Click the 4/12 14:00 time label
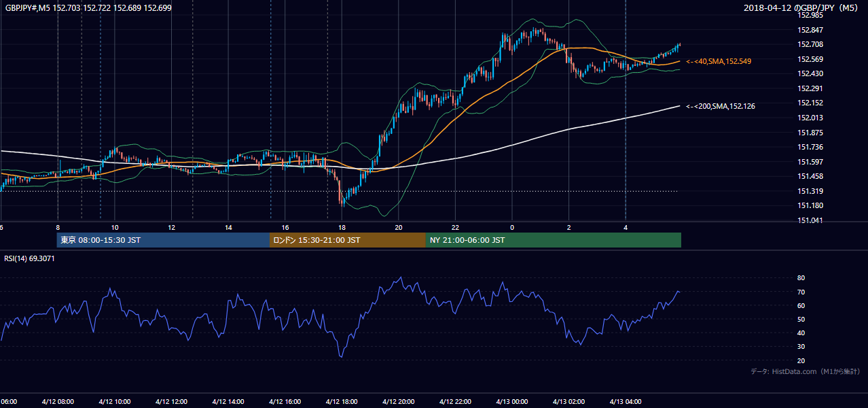The width and height of the screenshot is (868, 408). pos(228,402)
